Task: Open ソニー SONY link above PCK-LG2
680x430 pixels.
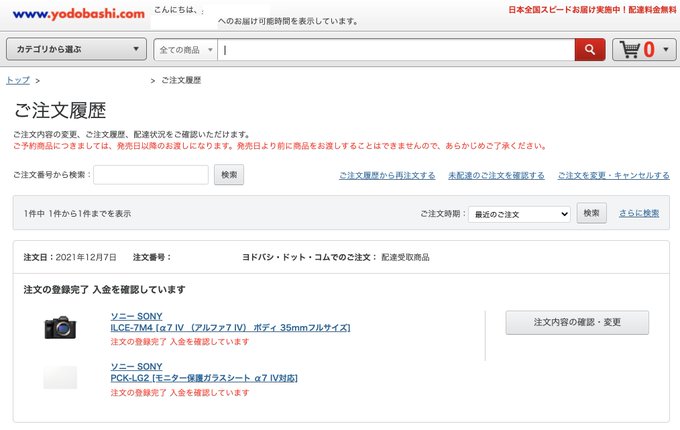Action: click(137, 367)
